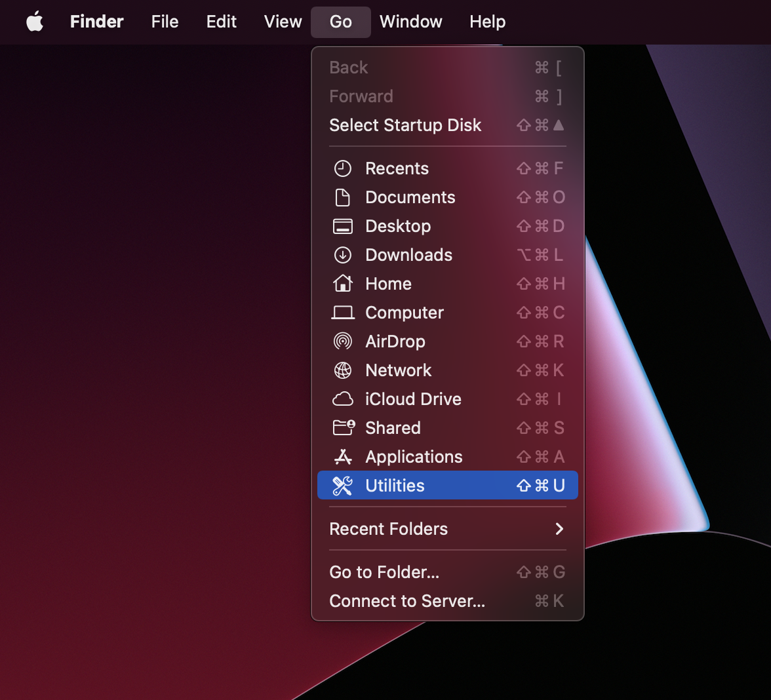Click the Forward menu entry

[447, 96]
